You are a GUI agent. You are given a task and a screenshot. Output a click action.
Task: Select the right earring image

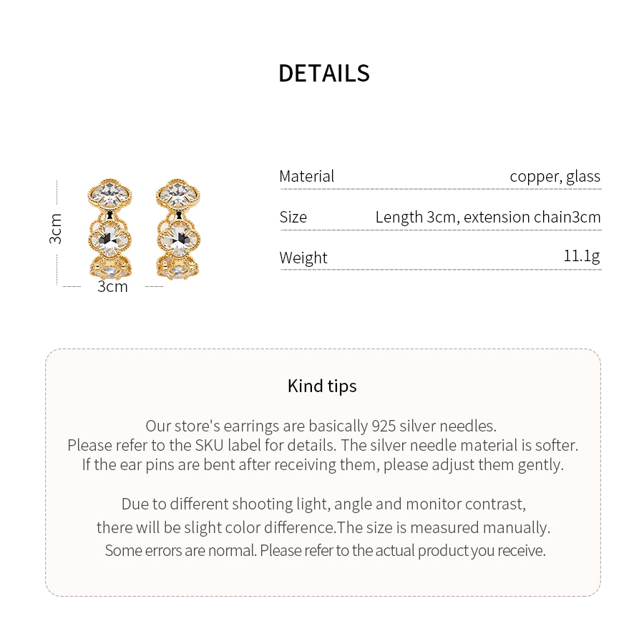(x=178, y=229)
